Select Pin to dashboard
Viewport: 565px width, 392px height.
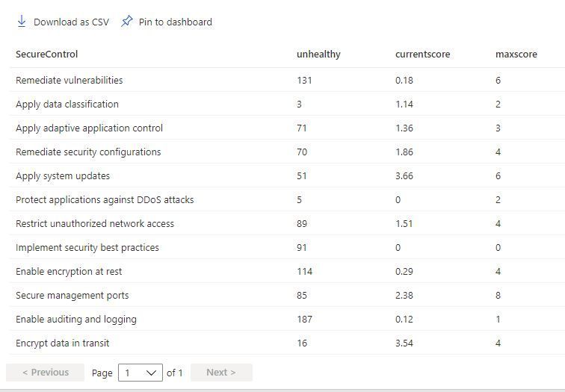(x=167, y=22)
